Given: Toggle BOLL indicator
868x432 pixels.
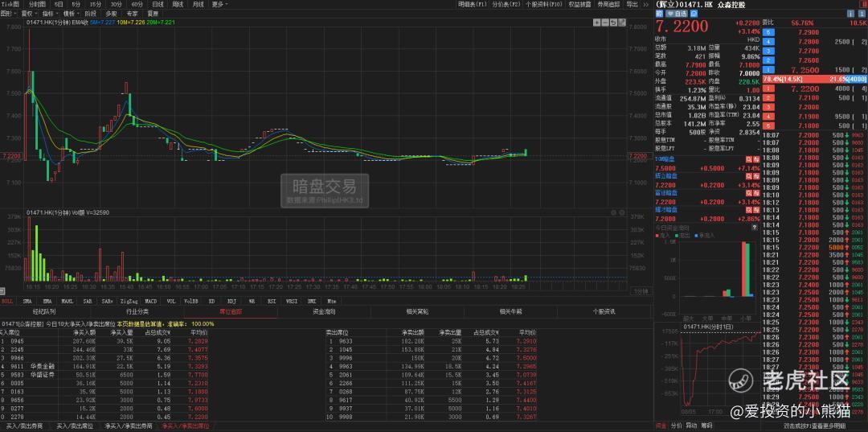Looking at the screenshot, I should (7, 302).
